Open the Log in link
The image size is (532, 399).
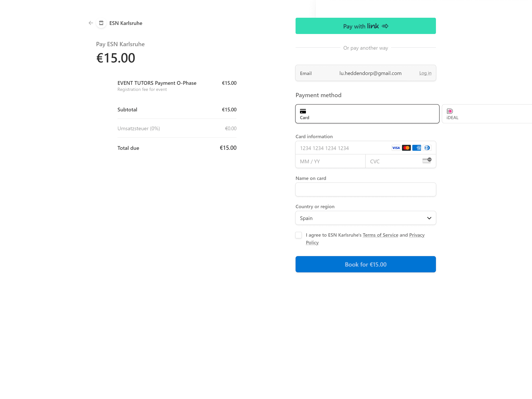click(425, 73)
